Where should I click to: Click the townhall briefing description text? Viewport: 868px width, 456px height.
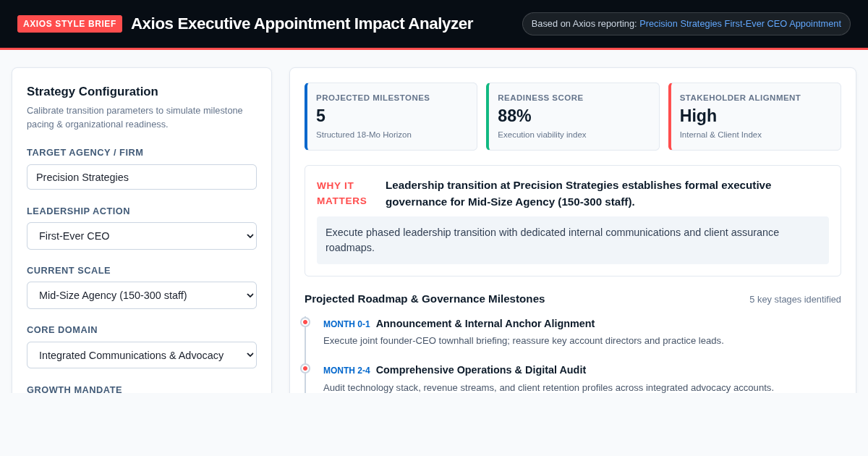tap(523, 341)
